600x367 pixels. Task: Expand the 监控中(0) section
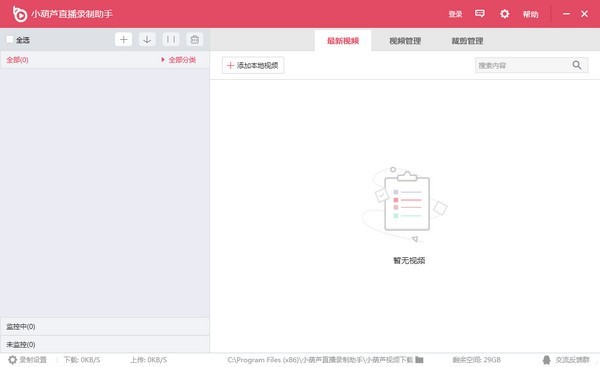click(x=105, y=326)
